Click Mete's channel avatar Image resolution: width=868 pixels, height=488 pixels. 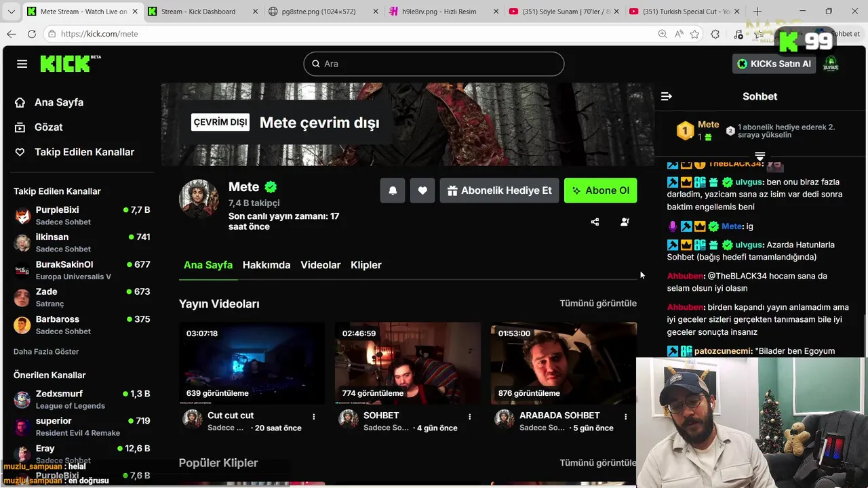(x=199, y=199)
